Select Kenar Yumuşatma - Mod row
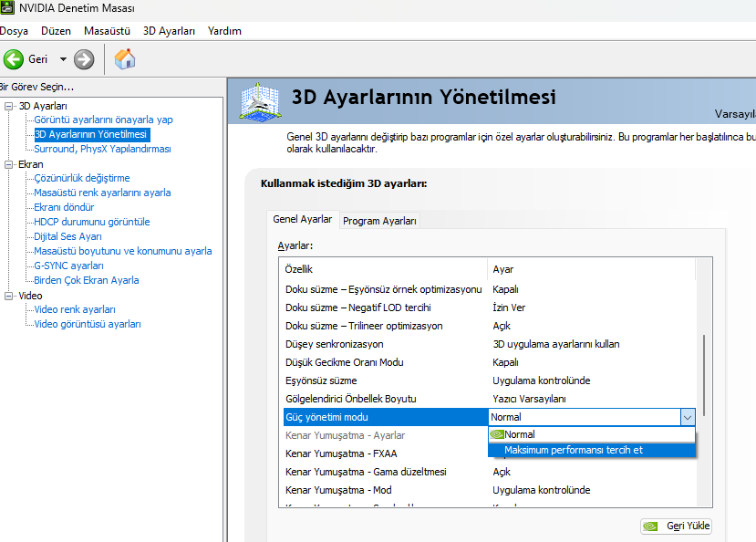This screenshot has height=542, width=756. pyautogui.click(x=490, y=490)
